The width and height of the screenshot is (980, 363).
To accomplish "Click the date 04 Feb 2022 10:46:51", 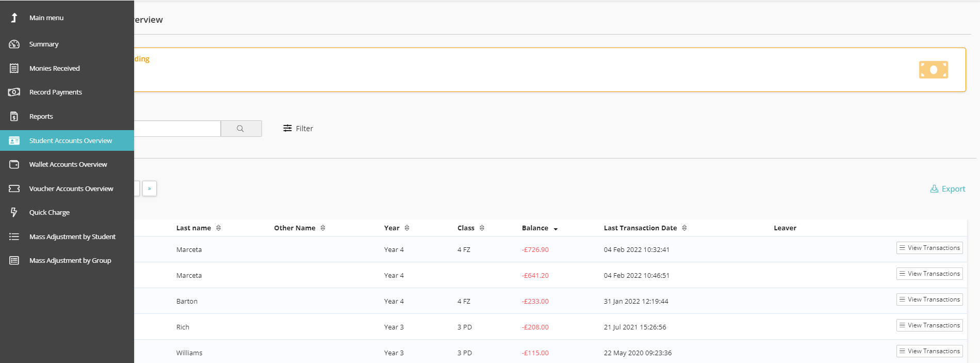I will (636, 276).
